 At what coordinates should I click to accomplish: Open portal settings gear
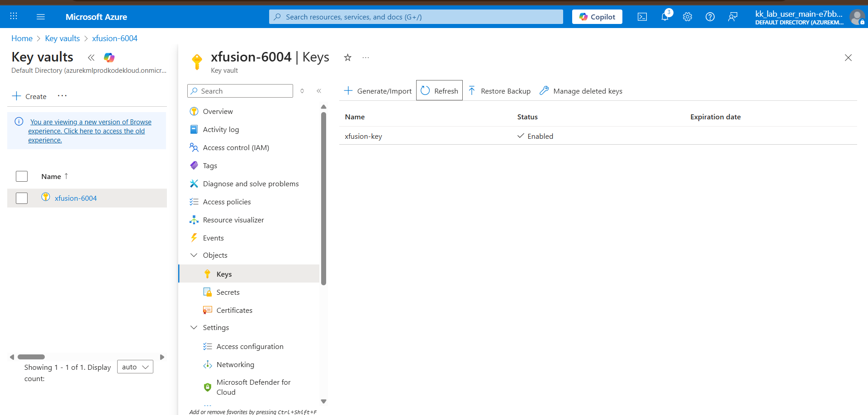[688, 17]
